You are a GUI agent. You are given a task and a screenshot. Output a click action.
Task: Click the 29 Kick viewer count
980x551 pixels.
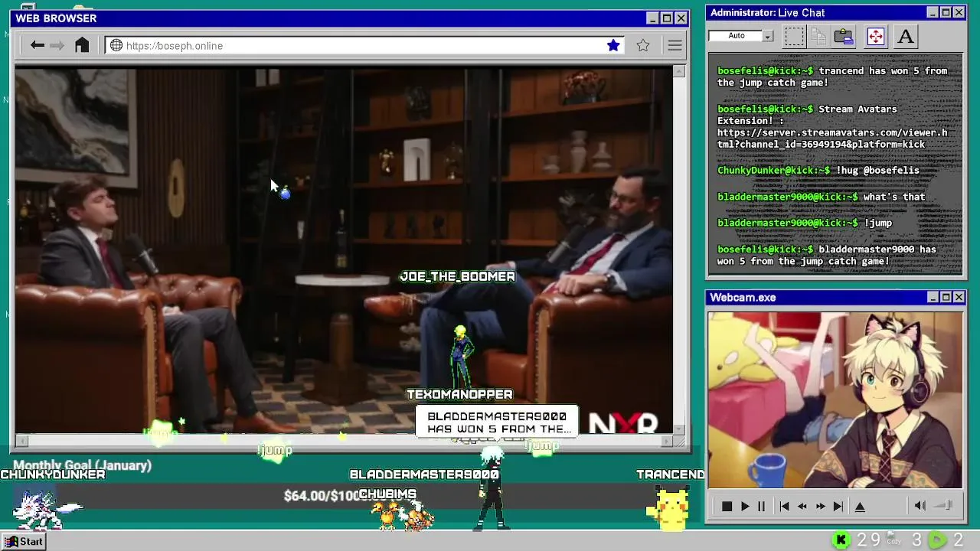(869, 540)
